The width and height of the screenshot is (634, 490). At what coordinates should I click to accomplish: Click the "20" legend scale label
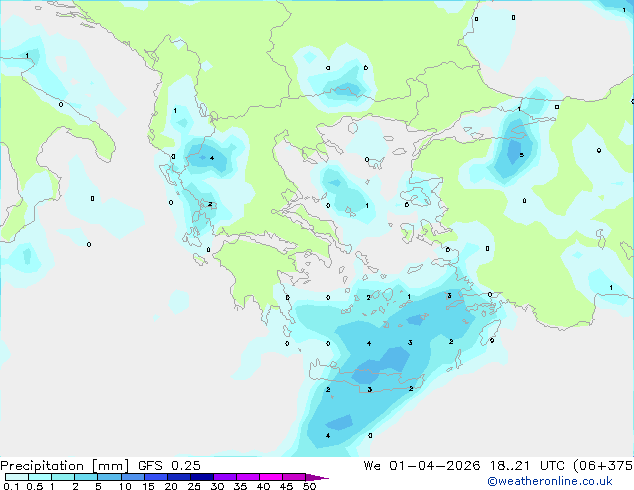click(x=171, y=486)
